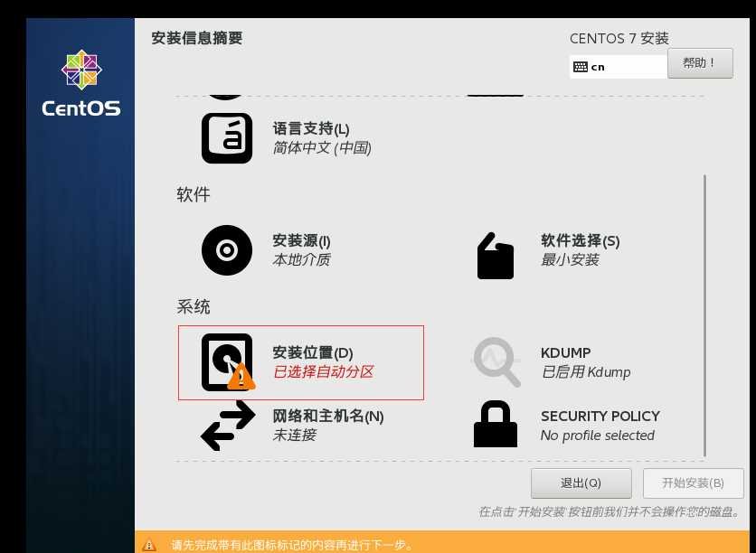The image size is (756, 553).
Task: Click the status text 简体中文 (中国)
Action: pyautogui.click(x=322, y=148)
